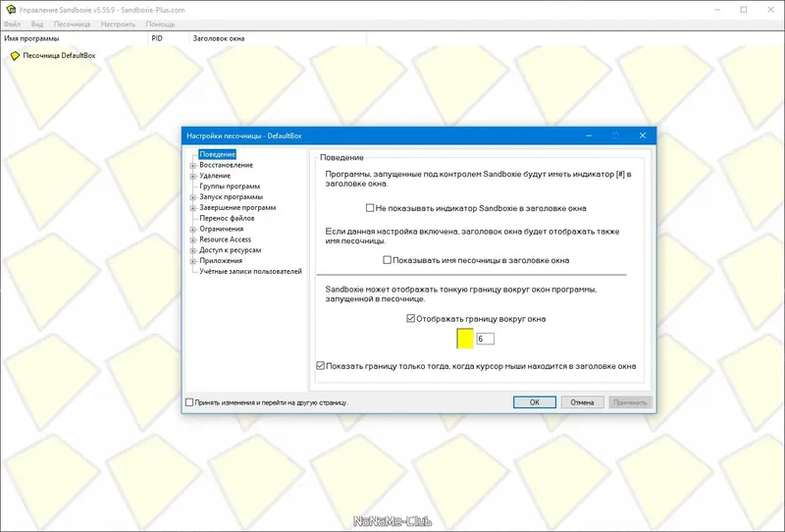Screen dimensions: 785x532
Task: Confirm settings with the OK button
Action: (535, 402)
